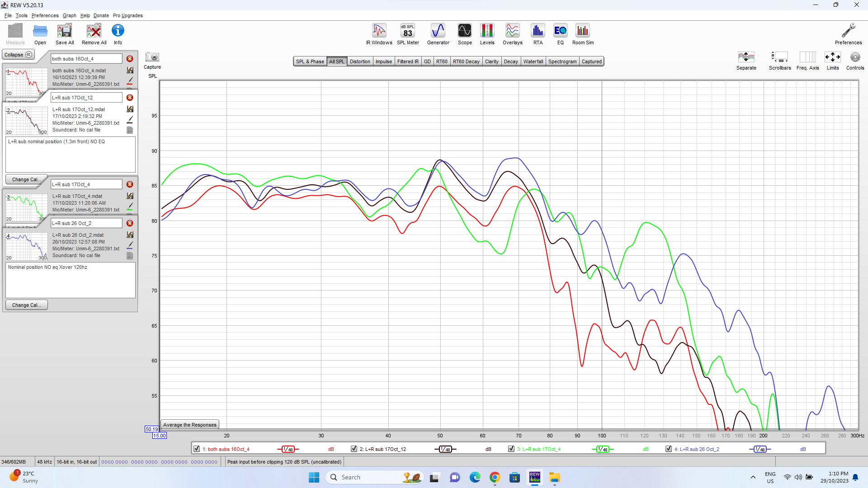The image size is (868, 488).
Task: Open smoothing selector for green trace 3
Action: pyautogui.click(x=603, y=449)
